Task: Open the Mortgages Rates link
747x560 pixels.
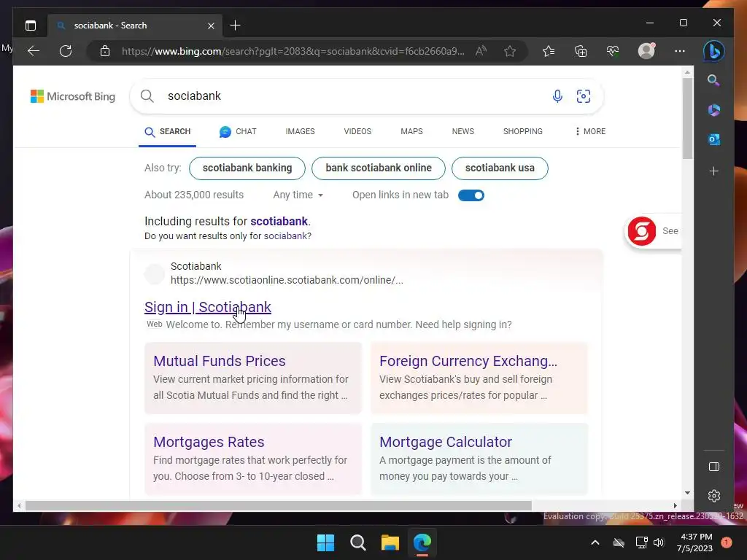Action: coord(209,442)
